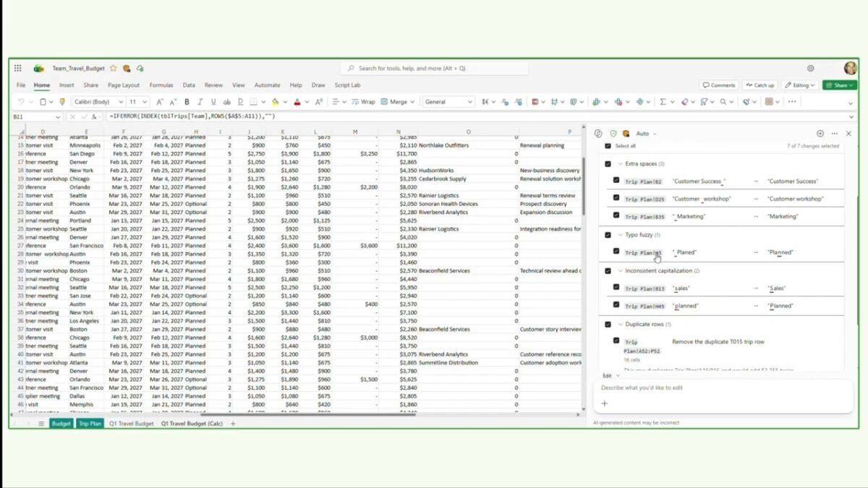This screenshot has width=868, height=488.
Task: Switch to the Insert ribbon tab
Action: [x=67, y=85]
